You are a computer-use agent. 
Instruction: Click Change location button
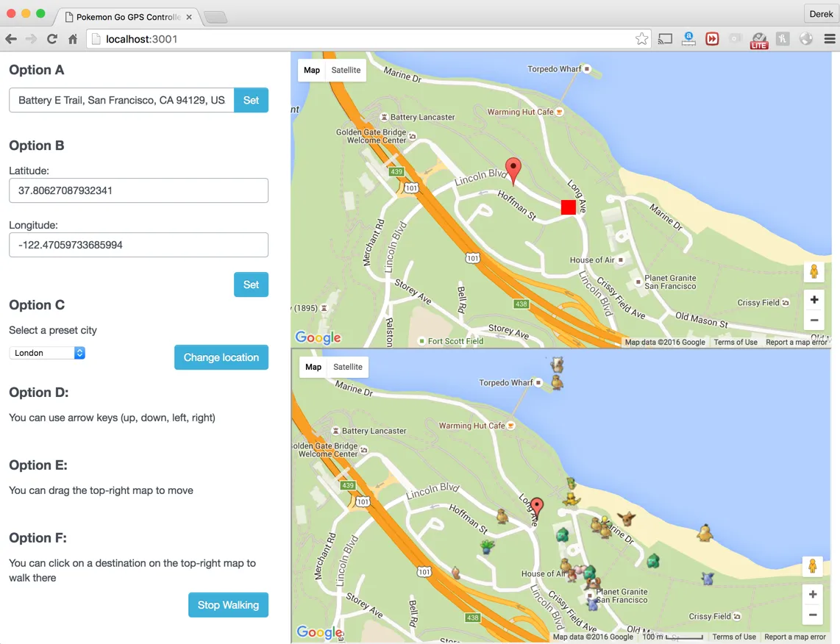pyautogui.click(x=221, y=357)
